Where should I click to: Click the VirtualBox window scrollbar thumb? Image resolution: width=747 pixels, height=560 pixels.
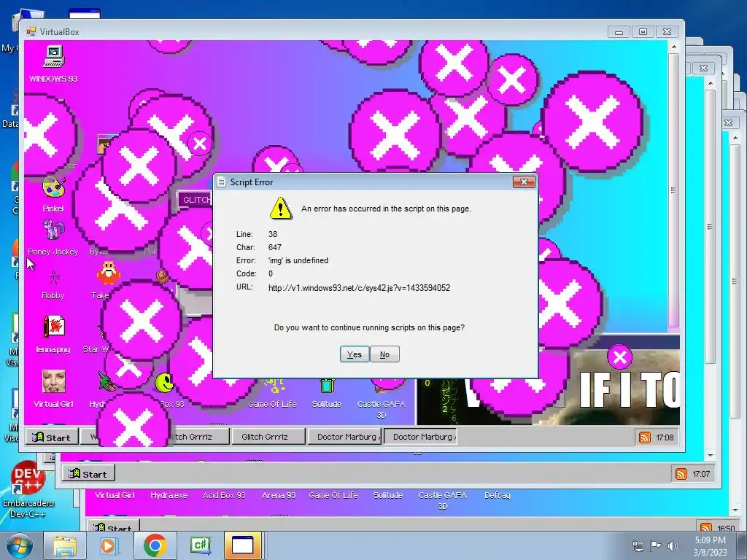click(x=673, y=190)
